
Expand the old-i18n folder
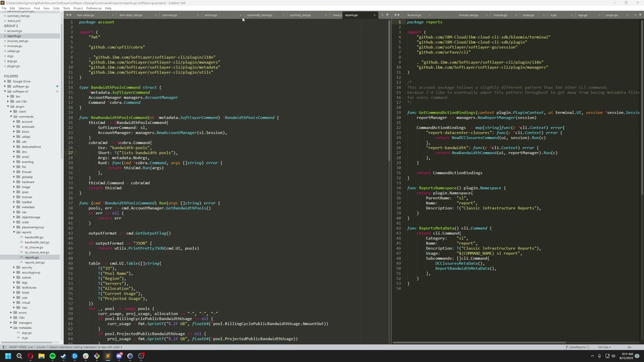(8, 101)
